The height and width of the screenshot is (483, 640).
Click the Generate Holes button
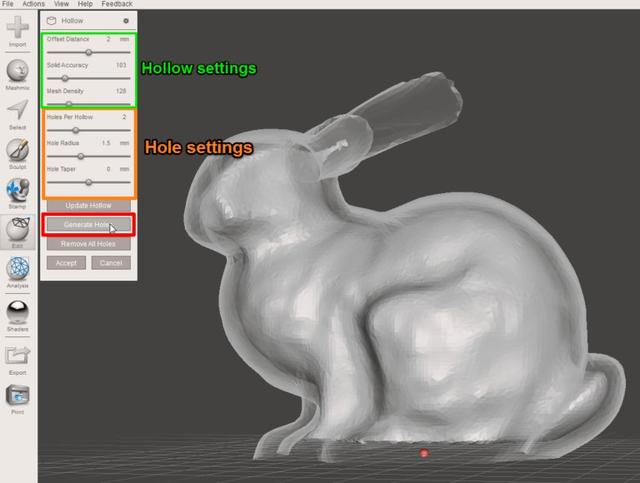point(88,225)
